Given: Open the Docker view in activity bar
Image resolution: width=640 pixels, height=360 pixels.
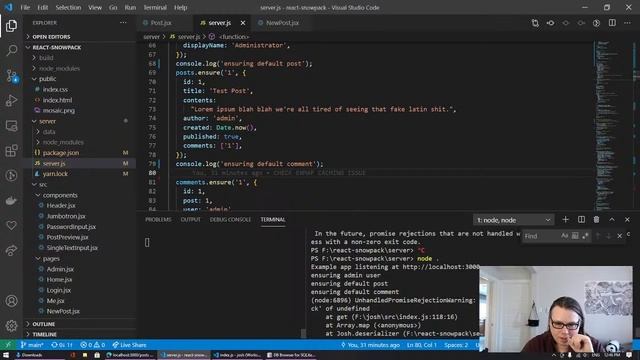Looking at the screenshot, I should [x=11, y=200].
